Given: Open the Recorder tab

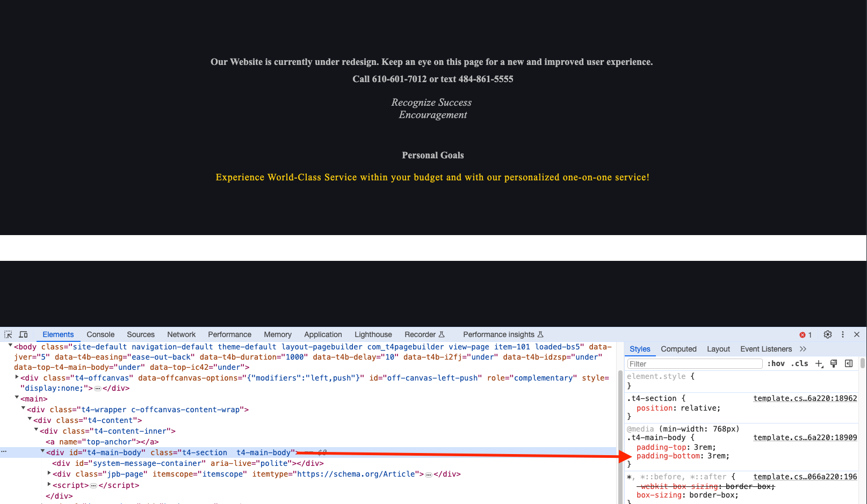Looking at the screenshot, I should click(x=424, y=334).
